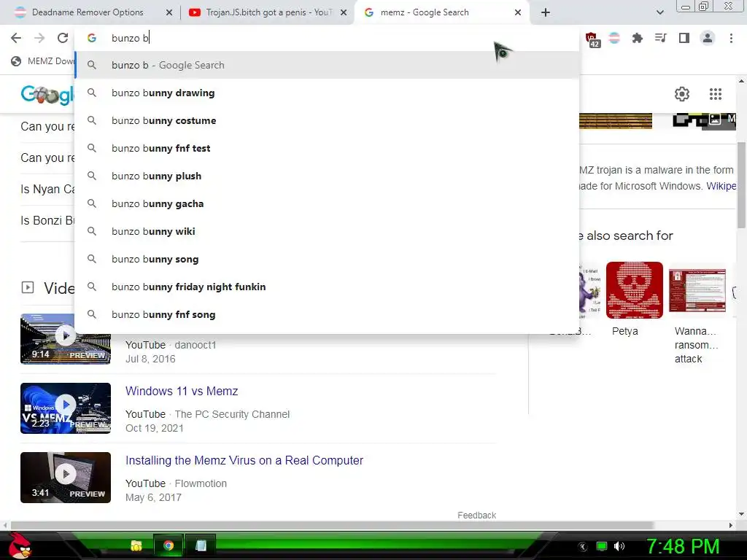The height and width of the screenshot is (560, 747).
Task: Play the Windows 11 vs Memz thumbnail
Action: (x=65, y=408)
